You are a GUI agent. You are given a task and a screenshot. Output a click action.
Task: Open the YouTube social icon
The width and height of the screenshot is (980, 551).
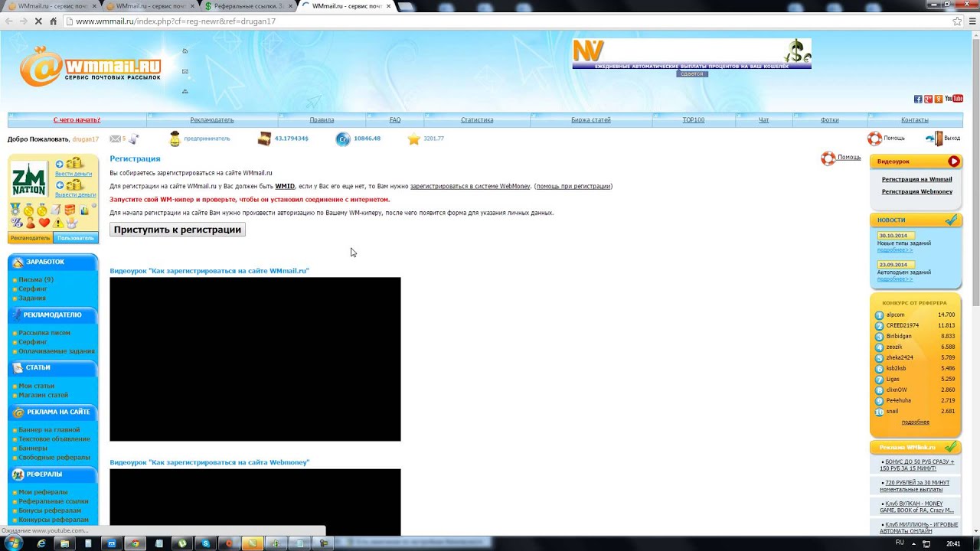(954, 99)
